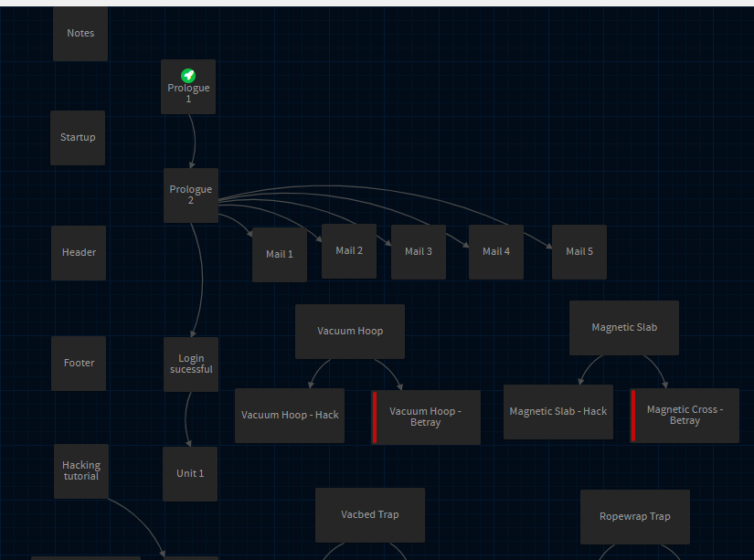This screenshot has height=560, width=754.
Task: Select the Notes passage
Action: pyautogui.click(x=80, y=34)
